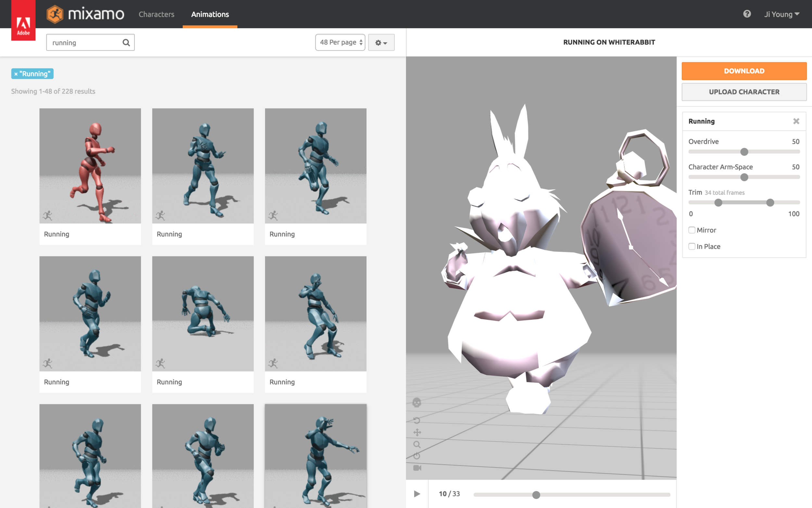The image size is (812, 508).
Task: Select the crouching kneeling Running thumbnail
Action: pos(203,313)
